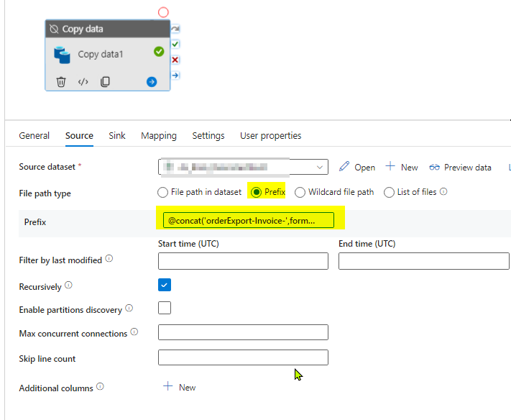Switch to the Sink tab
Viewport: 511px width, 420px height.
pos(117,136)
